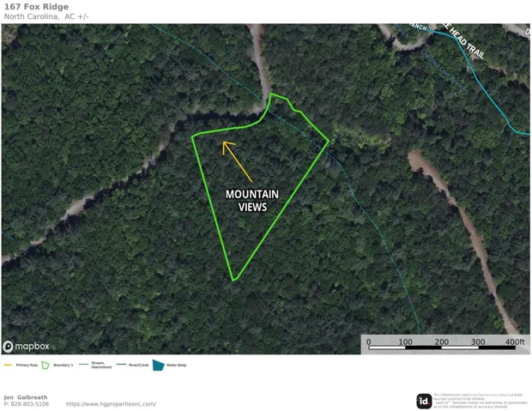
Task: Click the HEAD TRAIL road label
Action: click(x=467, y=43)
